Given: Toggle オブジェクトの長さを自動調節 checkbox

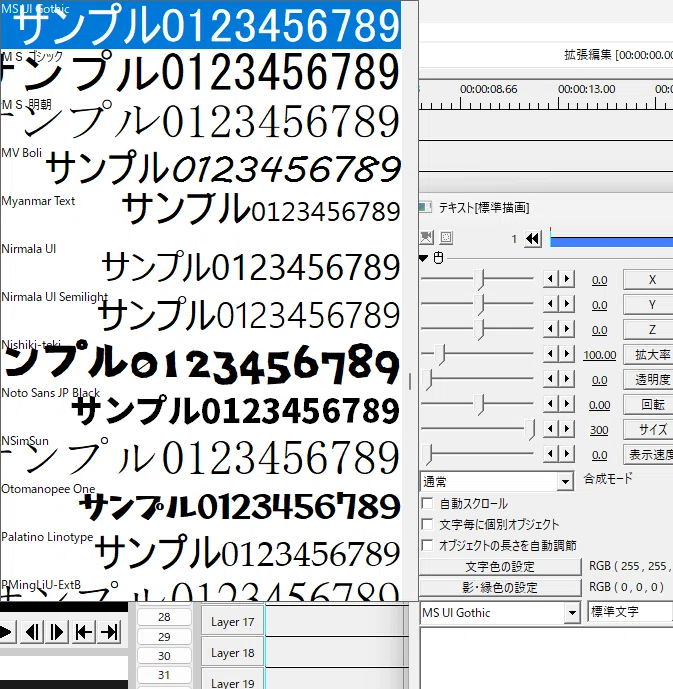Looking at the screenshot, I should pos(427,545).
